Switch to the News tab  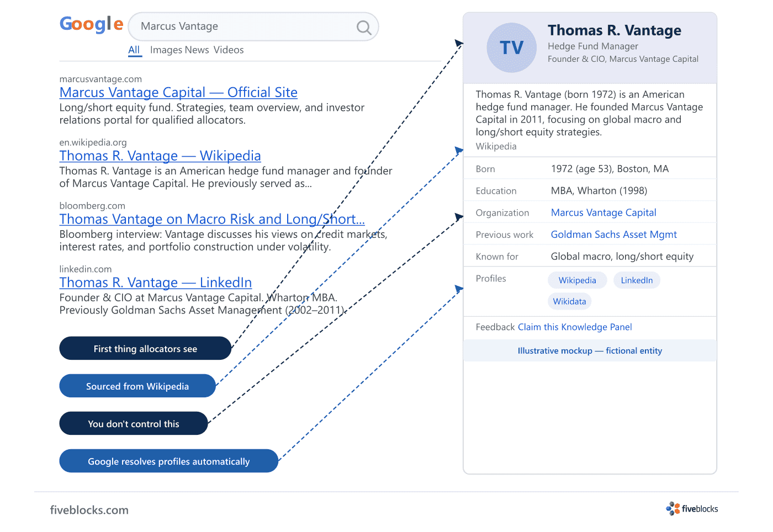click(x=197, y=50)
